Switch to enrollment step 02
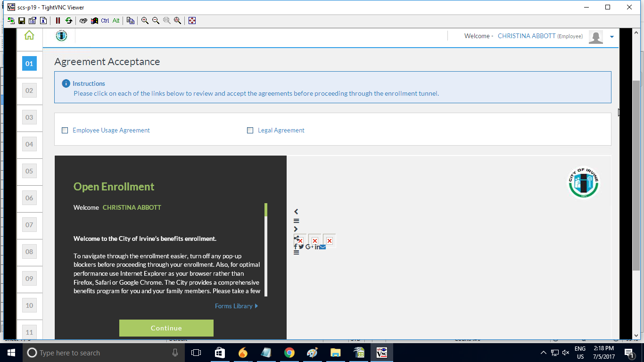644x362 pixels. coord(29,90)
